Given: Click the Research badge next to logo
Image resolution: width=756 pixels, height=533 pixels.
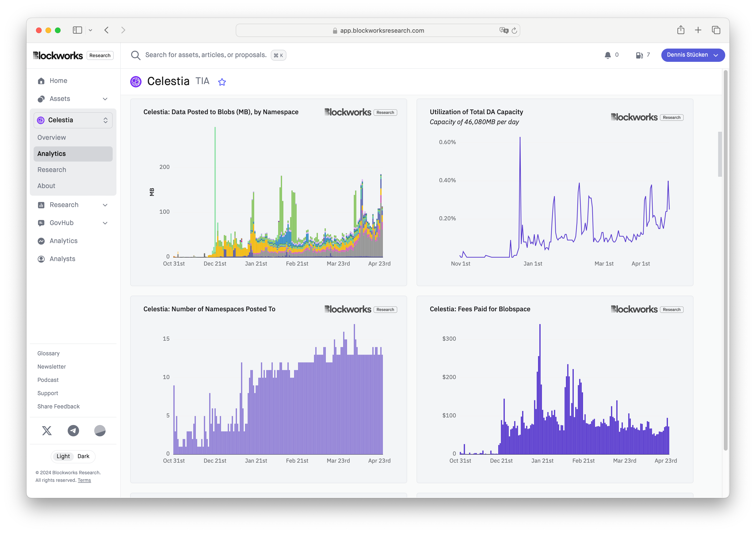Looking at the screenshot, I should [100, 55].
